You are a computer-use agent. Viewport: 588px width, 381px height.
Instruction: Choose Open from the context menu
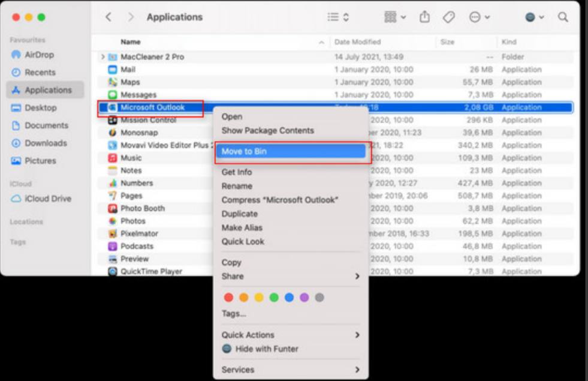pyautogui.click(x=291, y=117)
